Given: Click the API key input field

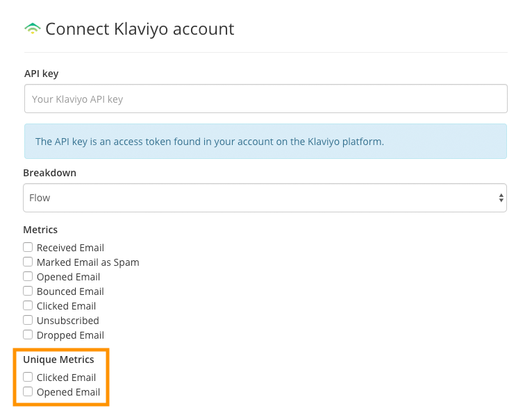Looking at the screenshot, I should click(x=266, y=99).
